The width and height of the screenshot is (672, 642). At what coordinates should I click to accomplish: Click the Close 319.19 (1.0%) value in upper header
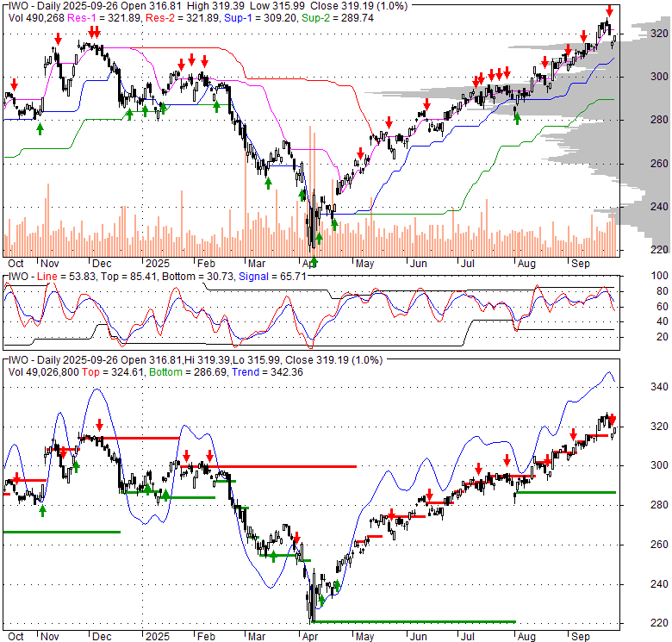point(359,6)
